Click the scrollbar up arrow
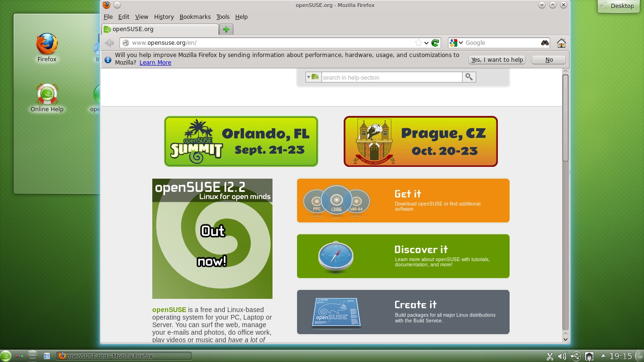Viewport: 644px width, 362px height. 566,72
